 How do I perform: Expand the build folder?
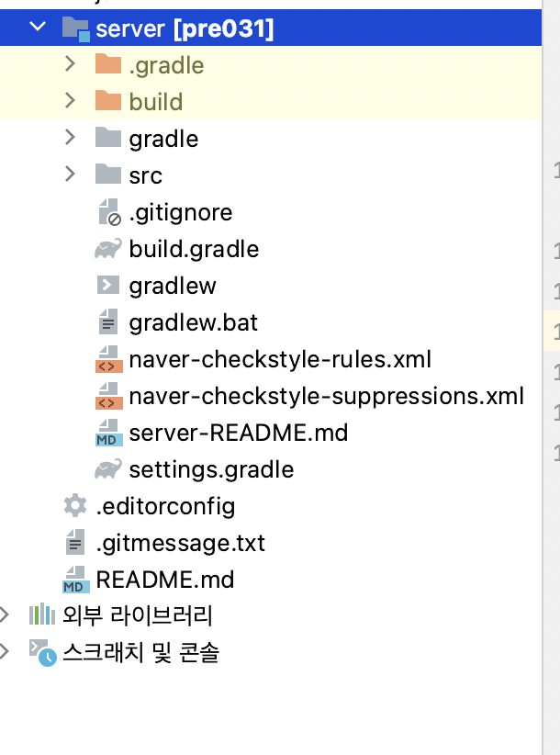(71, 101)
